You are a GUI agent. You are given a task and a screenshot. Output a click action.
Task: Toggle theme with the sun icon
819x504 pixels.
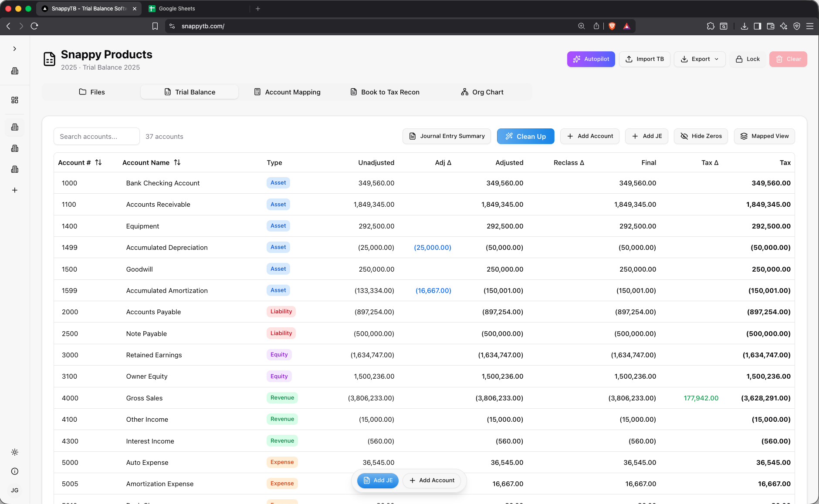pos(15,452)
